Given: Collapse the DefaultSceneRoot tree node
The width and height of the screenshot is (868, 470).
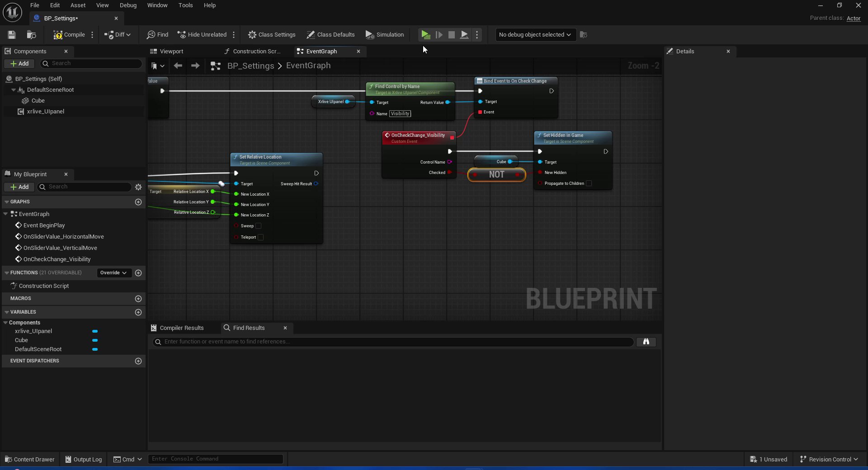Looking at the screenshot, I should (x=14, y=90).
